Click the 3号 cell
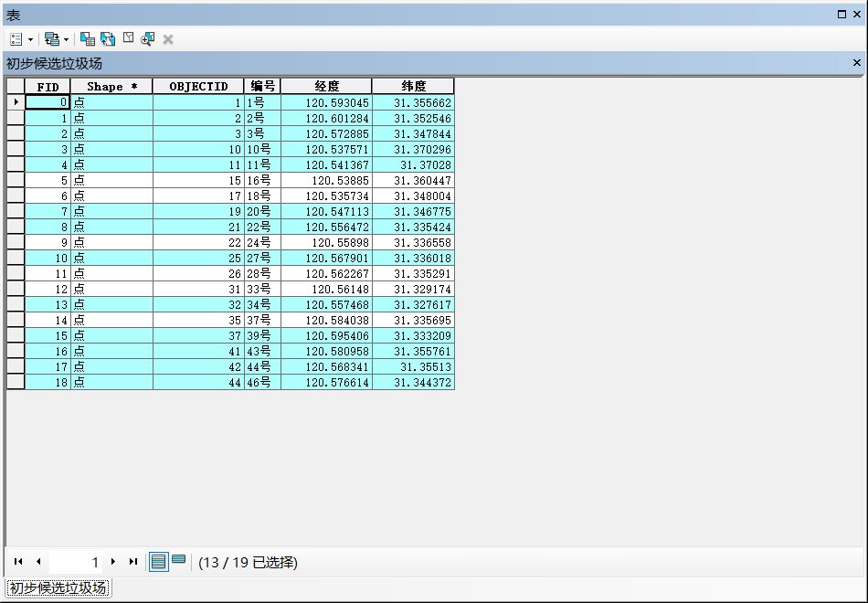Image resolution: width=868 pixels, height=603 pixels. [262, 133]
